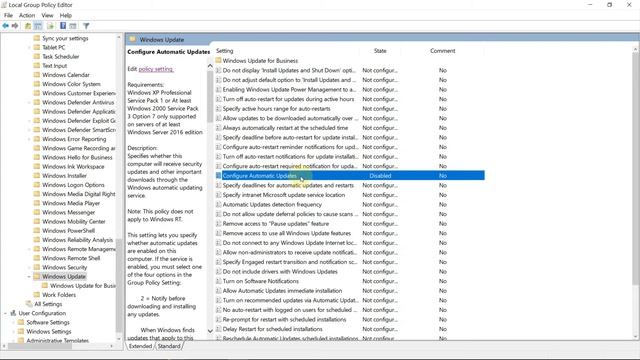Select Re-prompt for restart with scheduled installations
Image resolution: width=640 pixels, height=360 pixels.
pyautogui.click(x=284, y=320)
